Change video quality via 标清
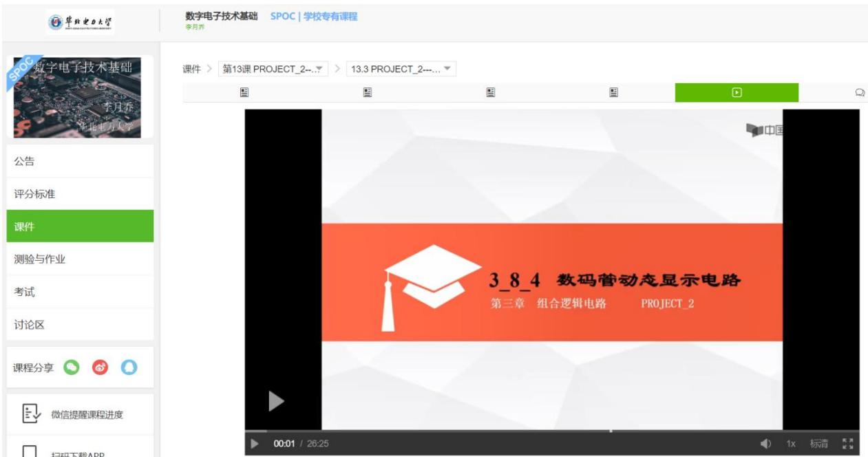The width and height of the screenshot is (868, 457). click(x=818, y=444)
